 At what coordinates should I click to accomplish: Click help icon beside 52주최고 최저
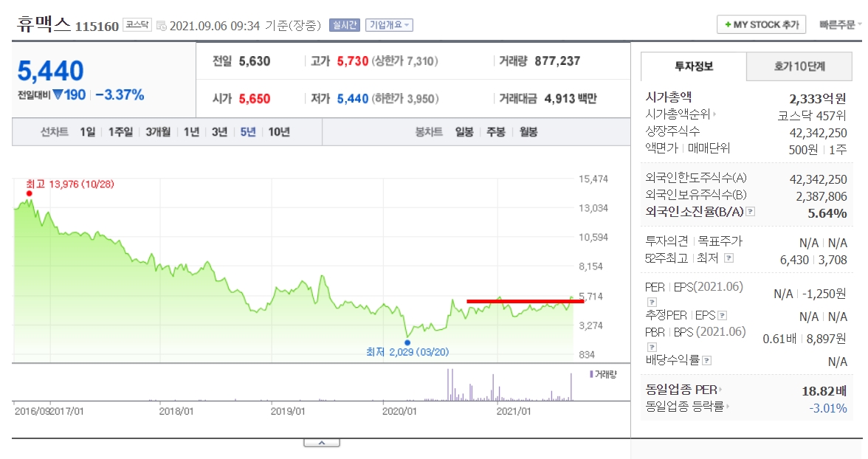729,258
